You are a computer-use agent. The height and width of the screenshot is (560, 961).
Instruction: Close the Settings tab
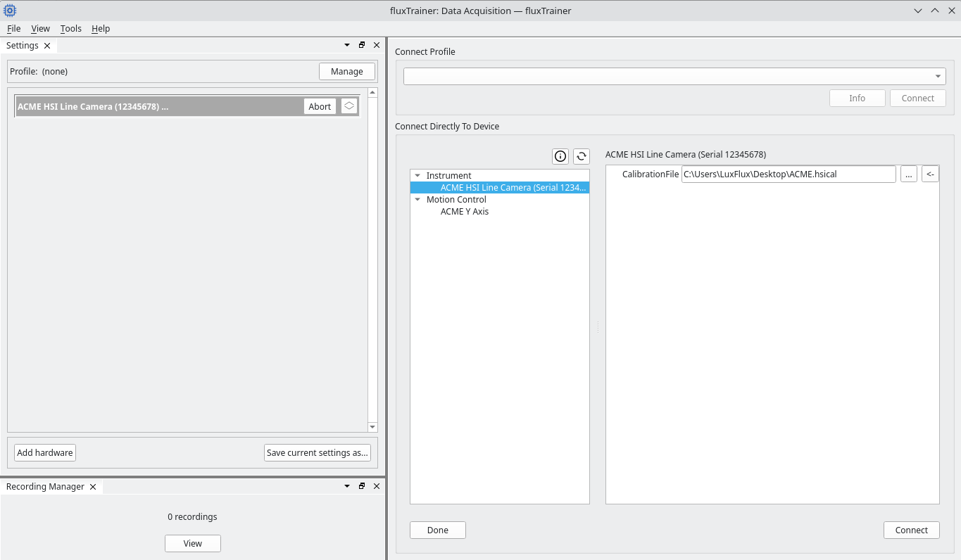point(47,46)
